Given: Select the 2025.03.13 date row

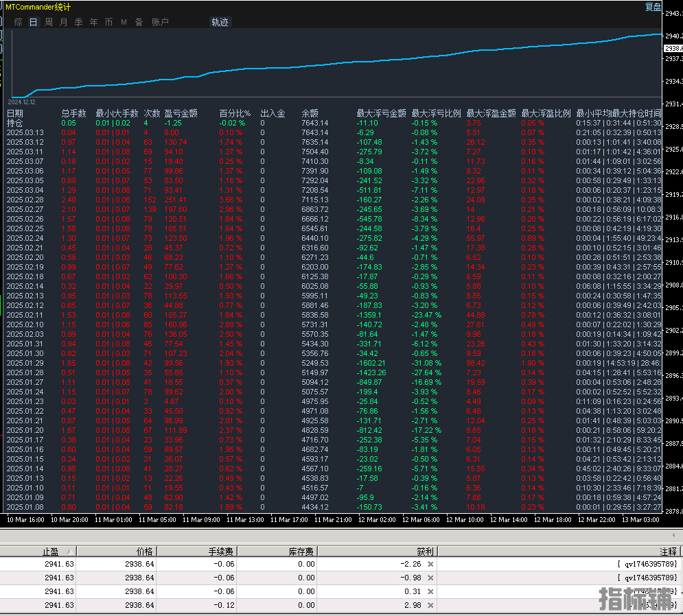Looking at the screenshot, I should (x=334, y=133).
